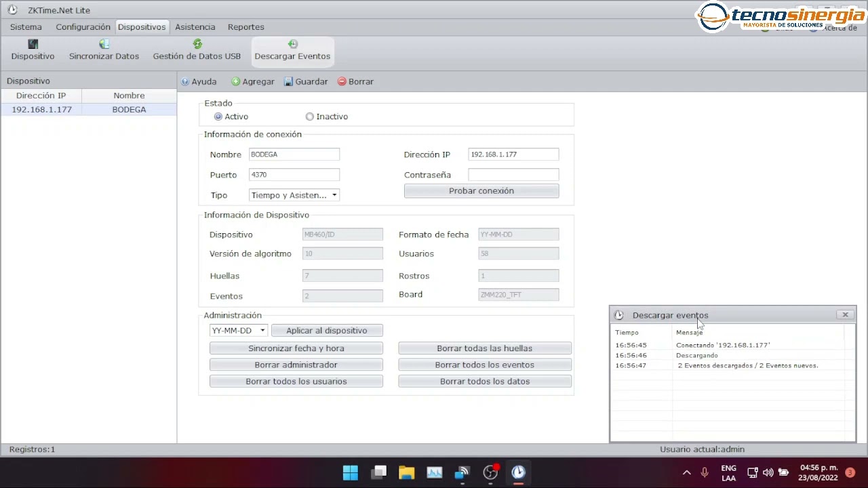Click the Probar conexión button
Image resolution: width=868 pixels, height=488 pixels.
[x=481, y=191]
